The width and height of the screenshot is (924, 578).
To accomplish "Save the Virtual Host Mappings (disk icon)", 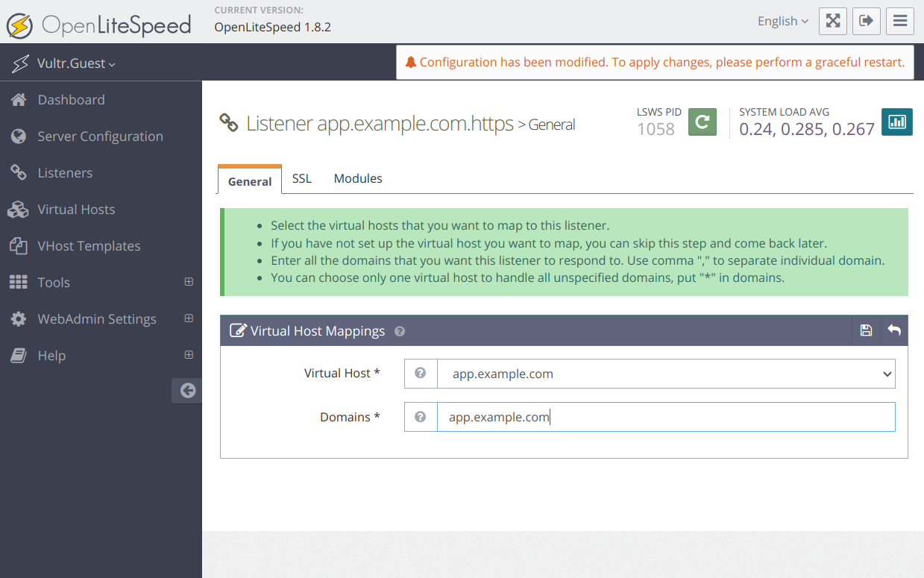I will click(866, 330).
